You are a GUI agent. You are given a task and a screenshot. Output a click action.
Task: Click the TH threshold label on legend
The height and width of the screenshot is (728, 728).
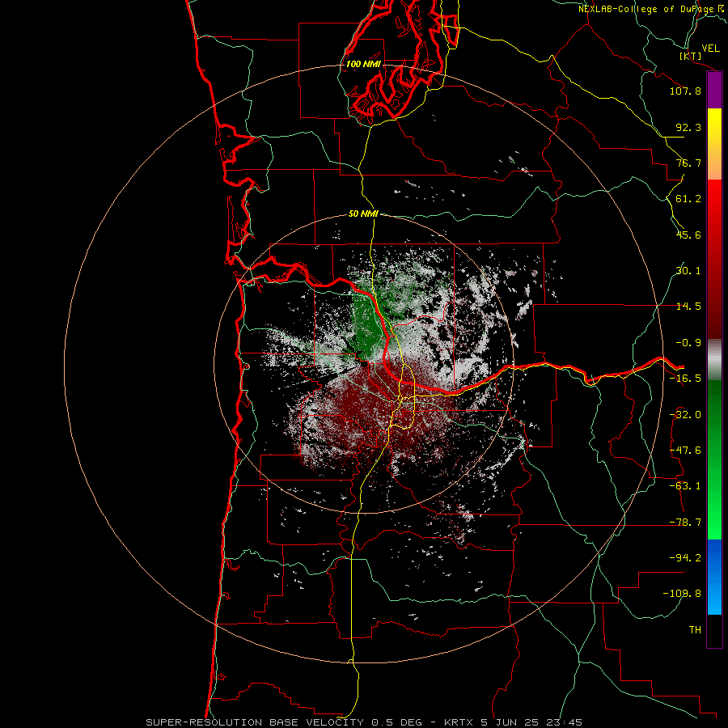[695, 630]
